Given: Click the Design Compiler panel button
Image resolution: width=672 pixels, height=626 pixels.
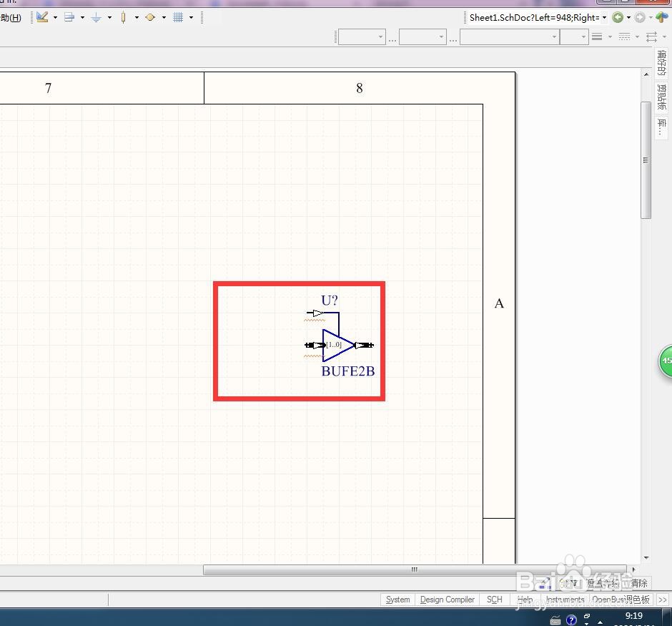Looking at the screenshot, I should (x=448, y=600).
